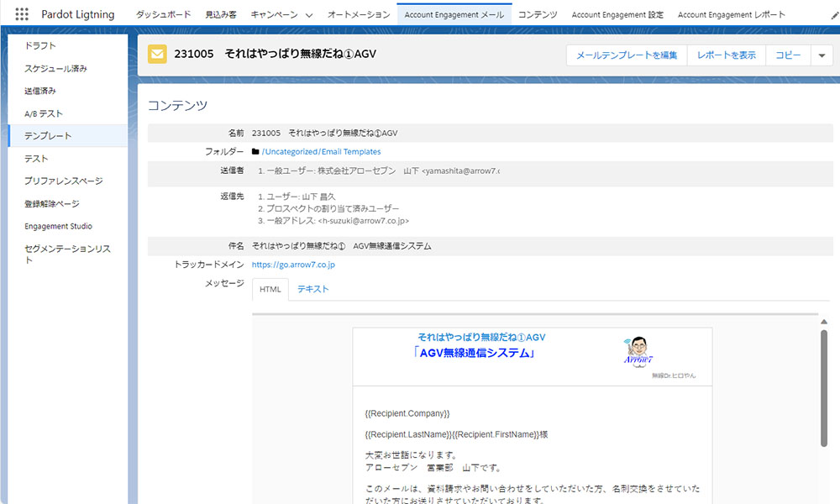The image size is (840, 504).
Task: Go to the 見込み客 tab
Action: [221, 14]
